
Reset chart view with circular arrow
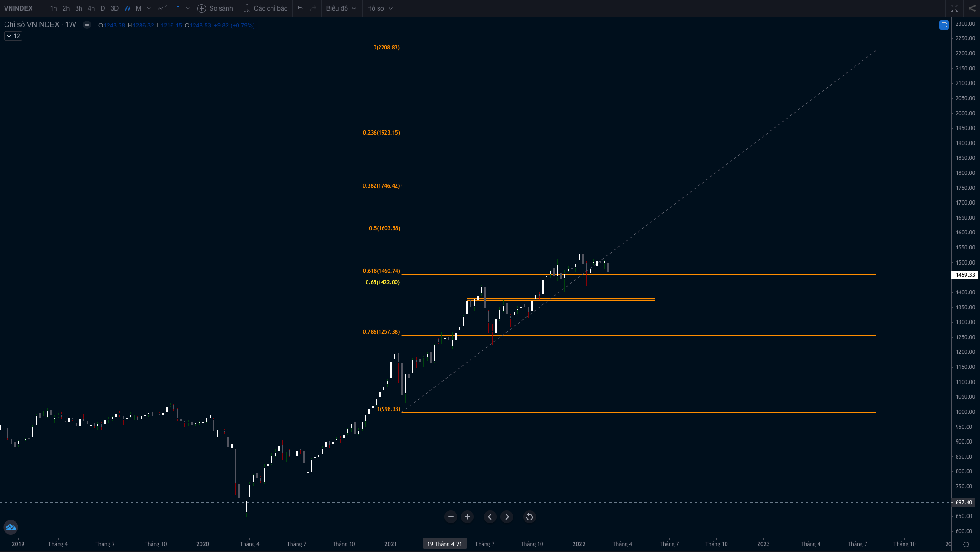530,517
